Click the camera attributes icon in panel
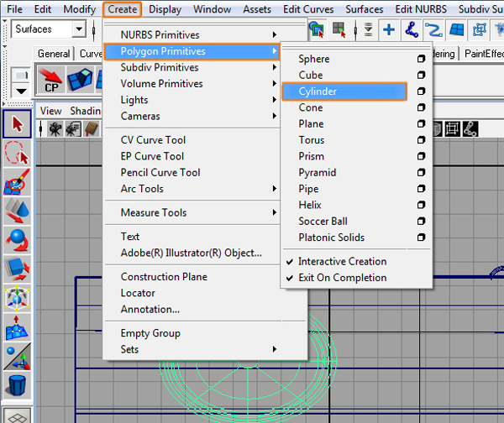 (73, 129)
